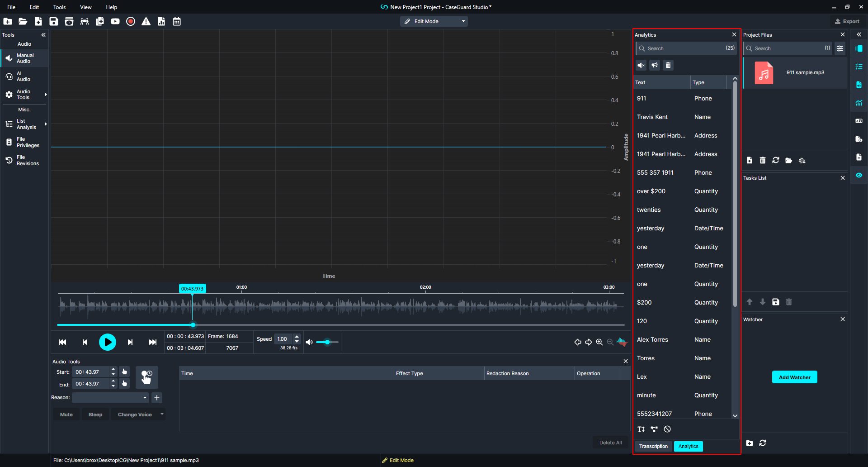Open the View menu

click(x=85, y=7)
